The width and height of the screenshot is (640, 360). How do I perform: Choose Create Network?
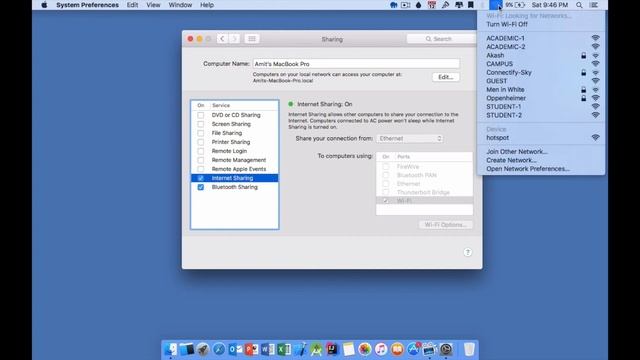[541, 160]
